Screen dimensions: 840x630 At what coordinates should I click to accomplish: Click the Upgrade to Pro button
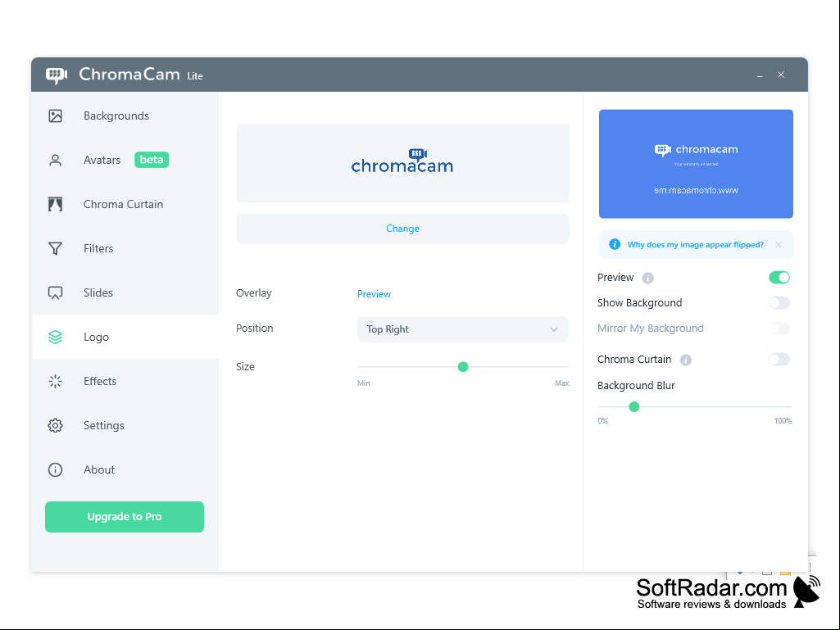tap(125, 517)
